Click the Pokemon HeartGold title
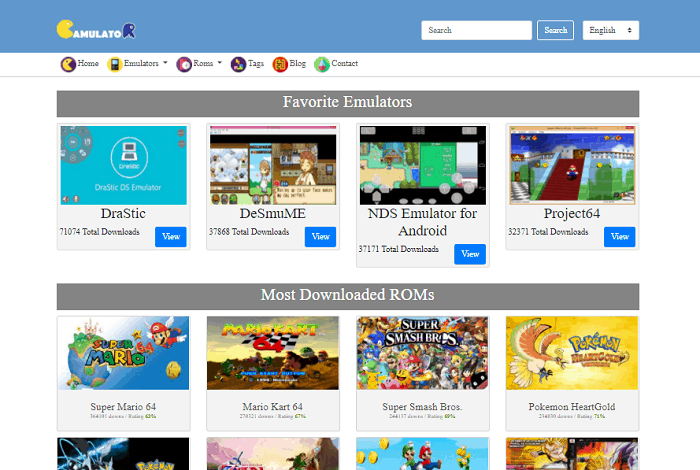 click(x=572, y=407)
